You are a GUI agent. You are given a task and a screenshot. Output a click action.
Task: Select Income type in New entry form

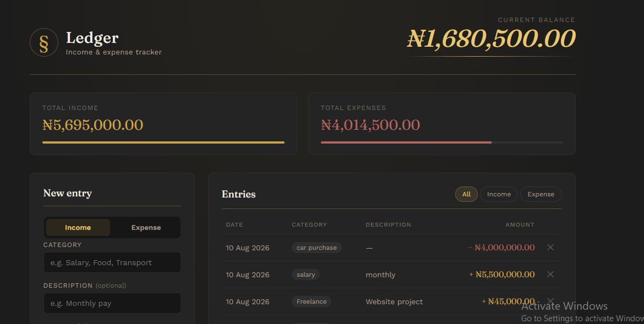pos(78,228)
